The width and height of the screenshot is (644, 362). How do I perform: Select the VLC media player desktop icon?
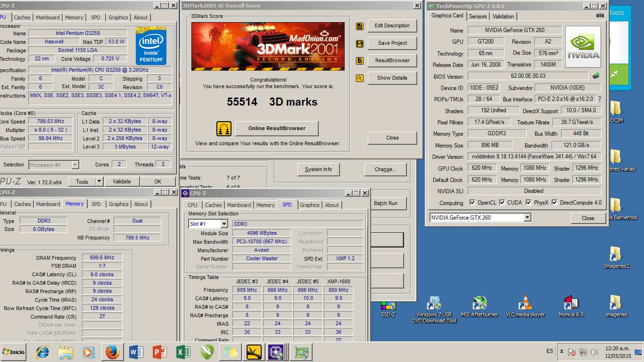point(525,306)
